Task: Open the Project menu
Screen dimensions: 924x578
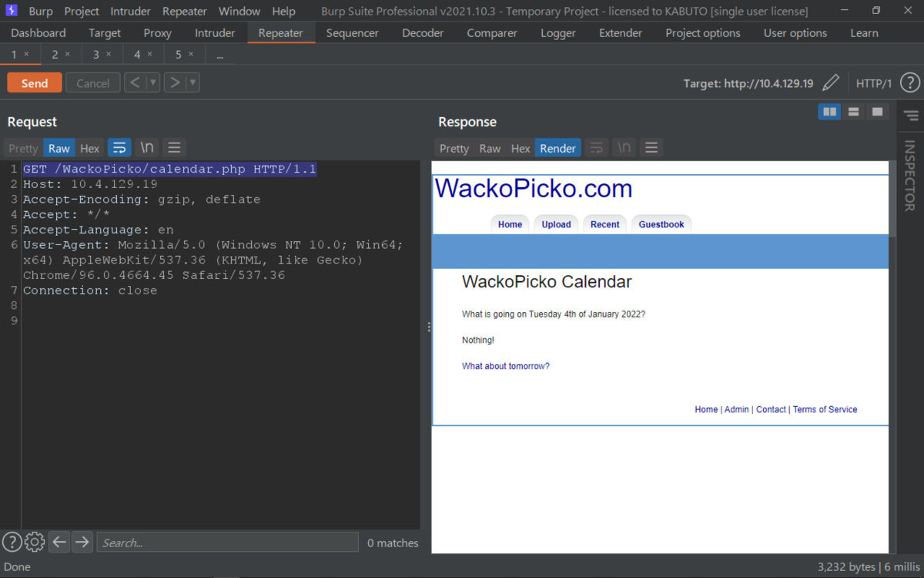Action: pos(82,12)
